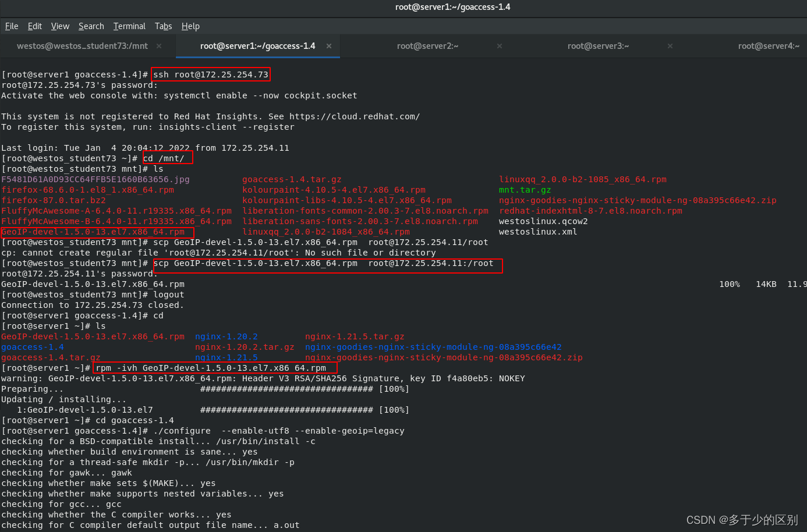807x532 pixels.
Task: Select the root@server1:~/goaccess-1.4 tab
Action: pyautogui.click(x=257, y=46)
